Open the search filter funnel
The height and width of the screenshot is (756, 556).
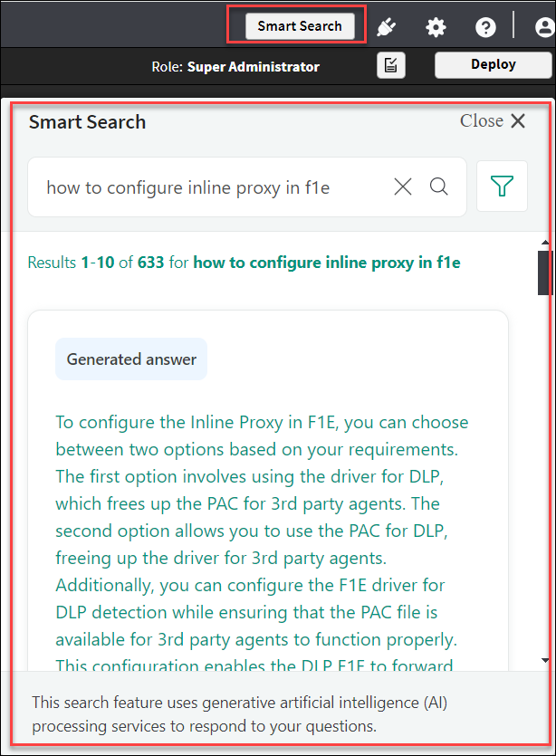tap(502, 187)
